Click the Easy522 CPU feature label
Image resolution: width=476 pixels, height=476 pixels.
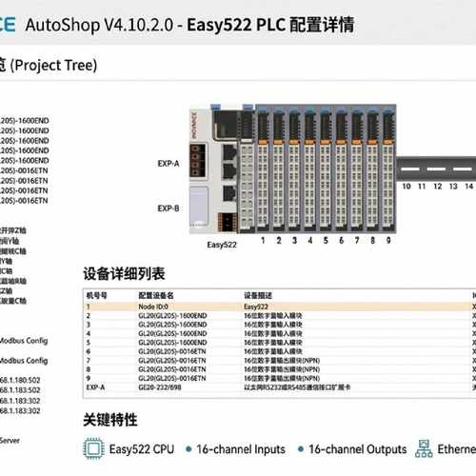pos(142,449)
